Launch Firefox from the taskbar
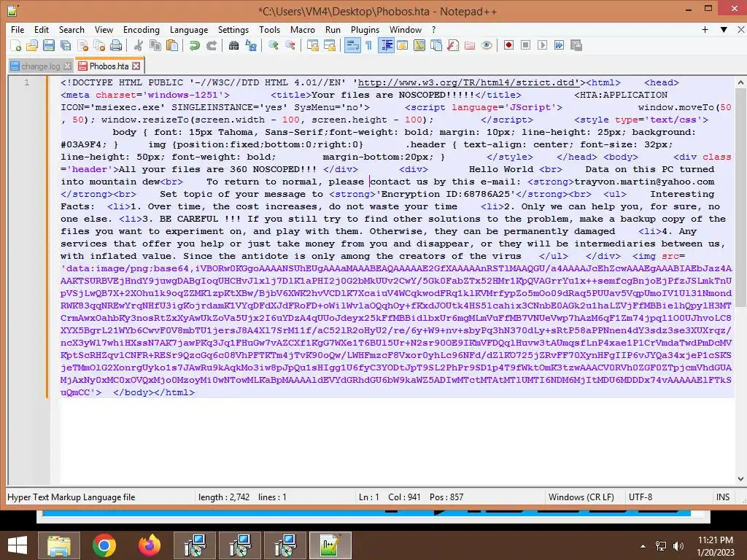 click(149, 545)
